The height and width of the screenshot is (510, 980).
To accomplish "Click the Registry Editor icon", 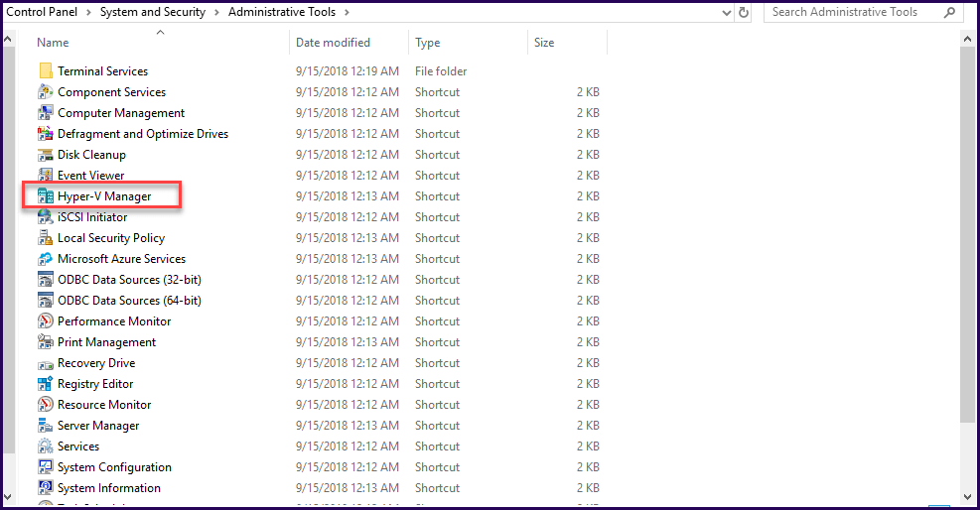I will pyautogui.click(x=46, y=383).
